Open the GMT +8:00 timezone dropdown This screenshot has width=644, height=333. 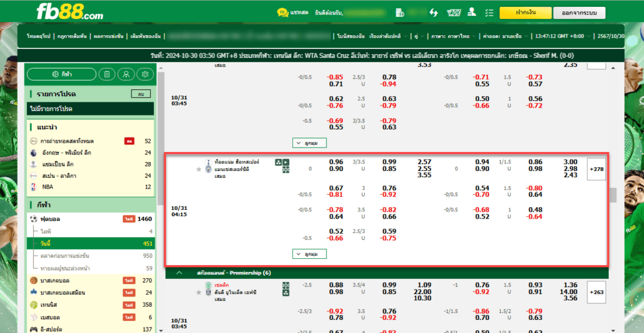coord(563,36)
